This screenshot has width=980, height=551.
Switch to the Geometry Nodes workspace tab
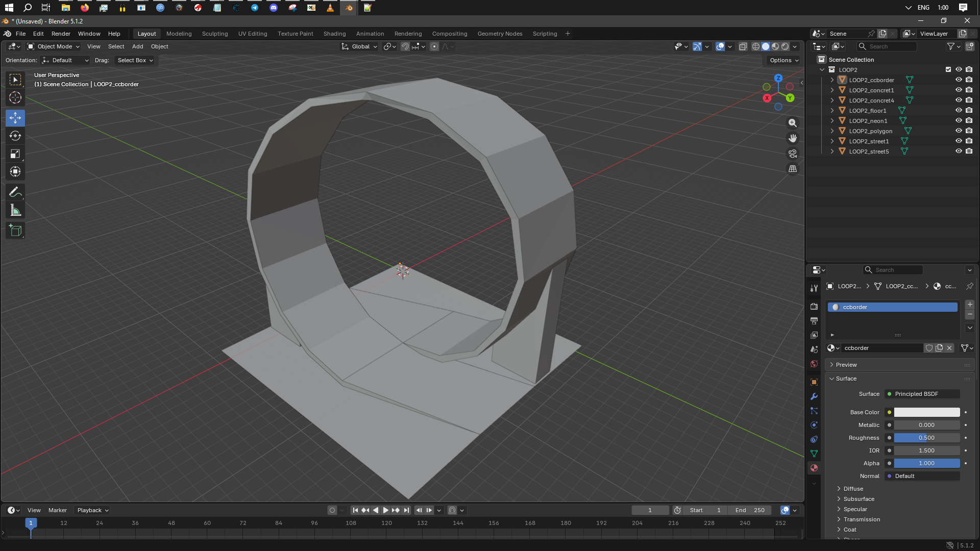point(500,34)
